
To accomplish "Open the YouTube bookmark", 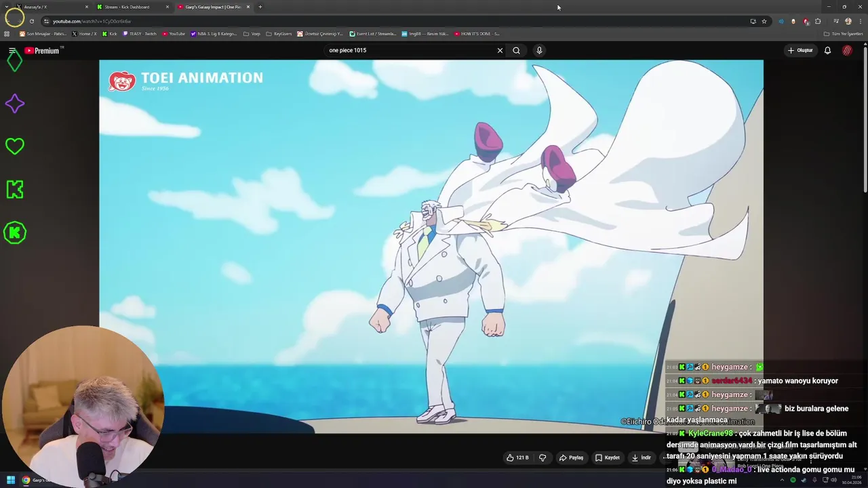I will point(174,34).
